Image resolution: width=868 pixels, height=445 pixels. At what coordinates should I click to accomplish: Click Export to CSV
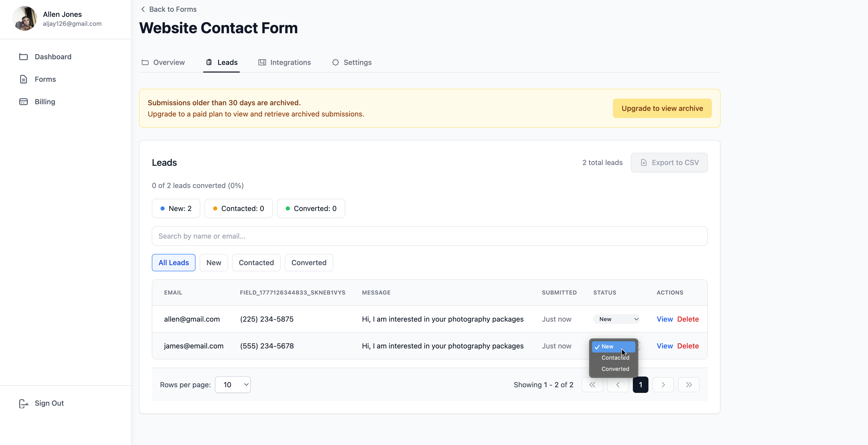click(x=669, y=162)
